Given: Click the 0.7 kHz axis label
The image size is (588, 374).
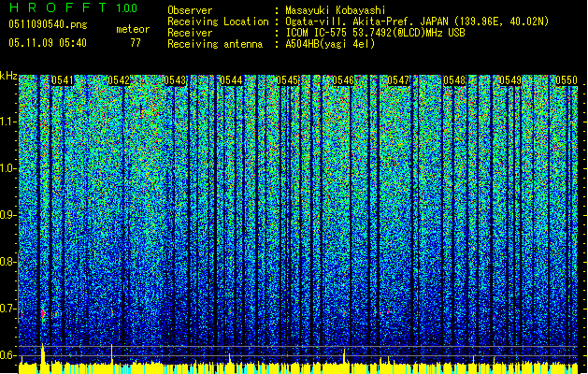Looking at the screenshot, I should pos(8,309).
